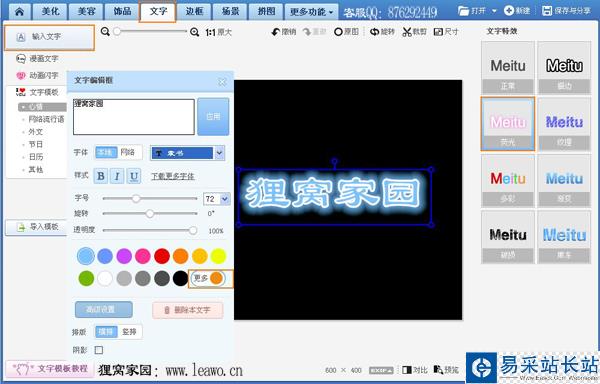
Task: Click the 旋转 rotation slider handle
Action: [150, 213]
